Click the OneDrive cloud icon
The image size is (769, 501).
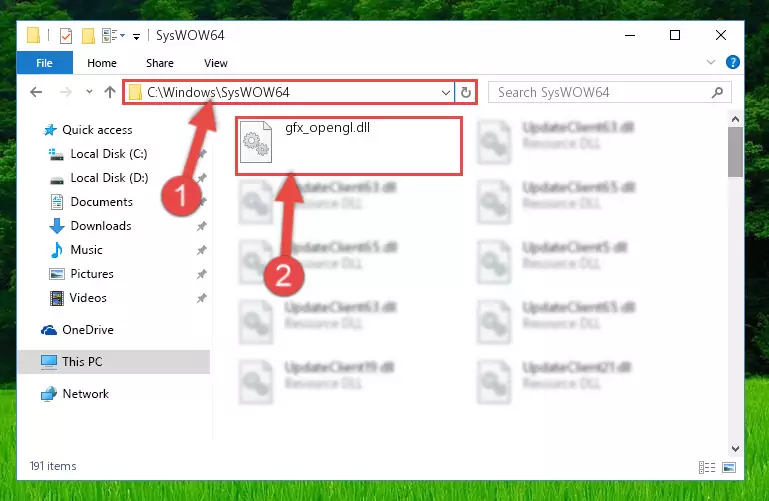click(49, 330)
